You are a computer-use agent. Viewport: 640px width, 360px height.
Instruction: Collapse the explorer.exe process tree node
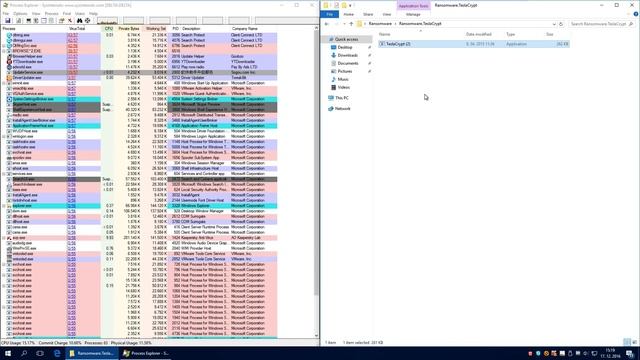point(4,206)
